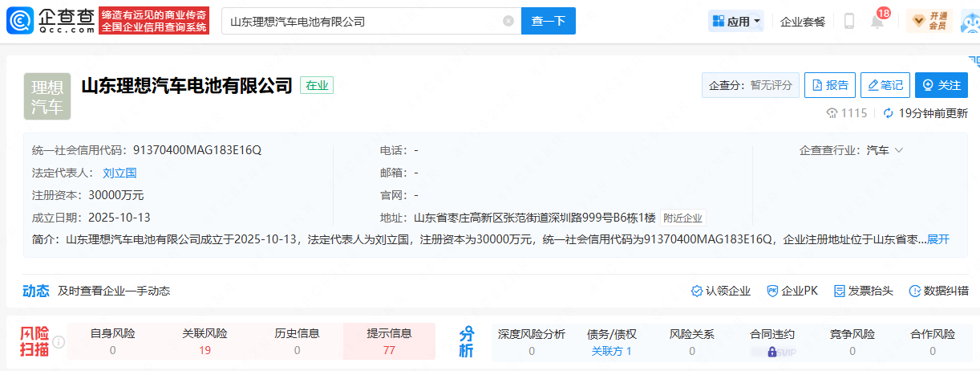980x371 pixels.
Task: Expand the 企查查行业 汽车 dropdown
Action: [x=898, y=151]
